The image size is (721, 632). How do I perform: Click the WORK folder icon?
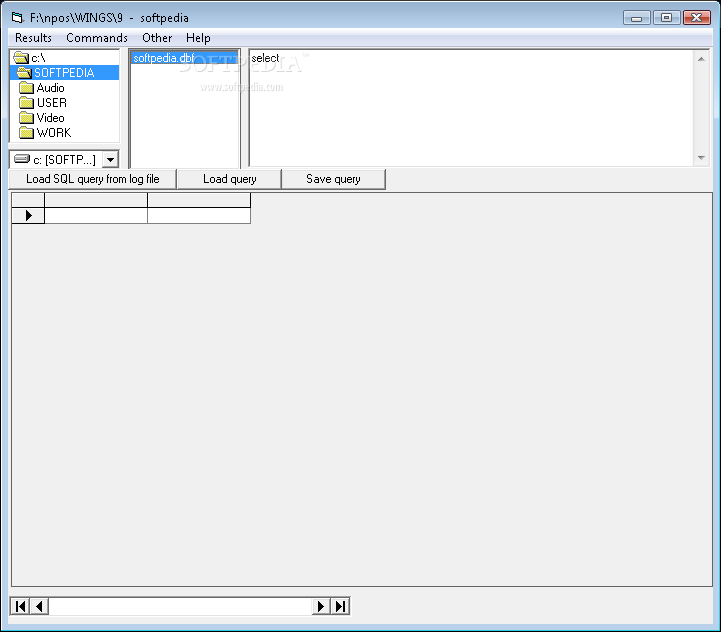[x=26, y=132]
